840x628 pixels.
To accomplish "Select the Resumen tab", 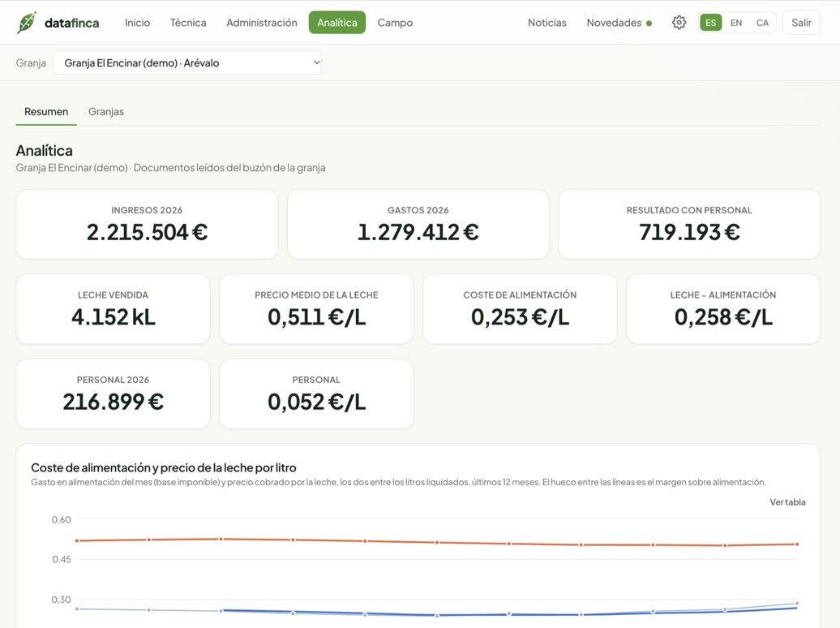I will click(x=46, y=111).
